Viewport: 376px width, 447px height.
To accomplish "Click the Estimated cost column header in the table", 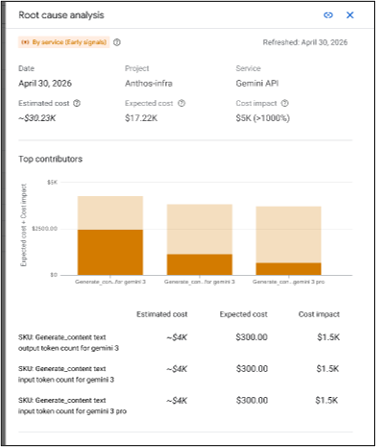I will pos(162,314).
